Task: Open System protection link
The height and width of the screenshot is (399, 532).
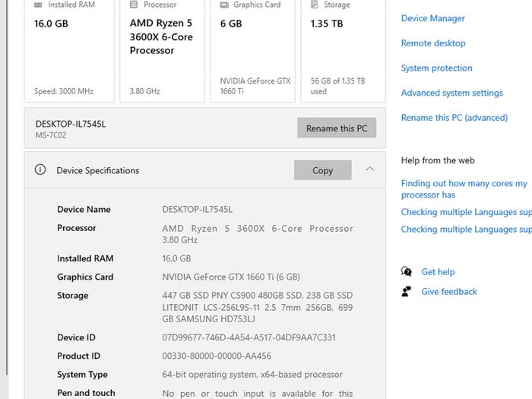Action: [437, 68]
